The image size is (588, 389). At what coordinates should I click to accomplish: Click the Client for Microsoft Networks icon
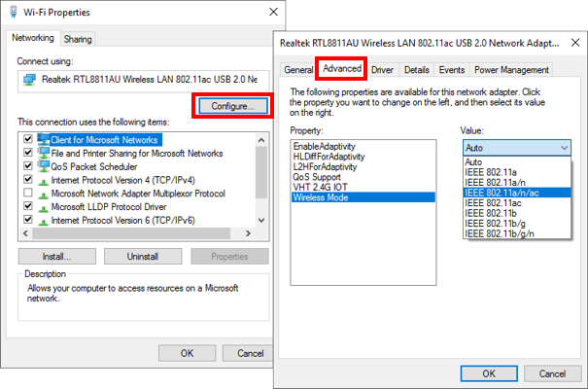point(44,139)
